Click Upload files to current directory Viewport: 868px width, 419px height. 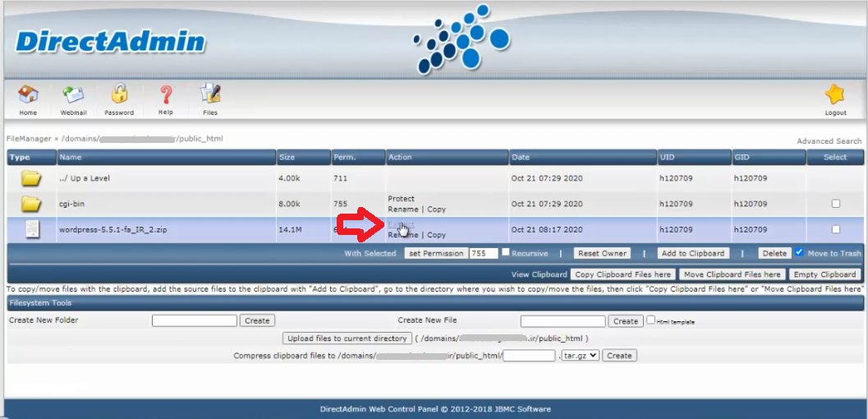coord(347,338)
